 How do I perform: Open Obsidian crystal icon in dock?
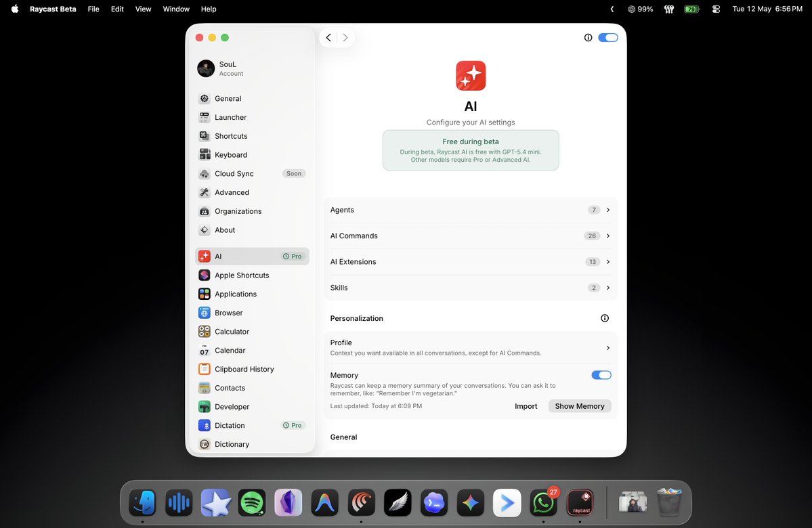288,502
